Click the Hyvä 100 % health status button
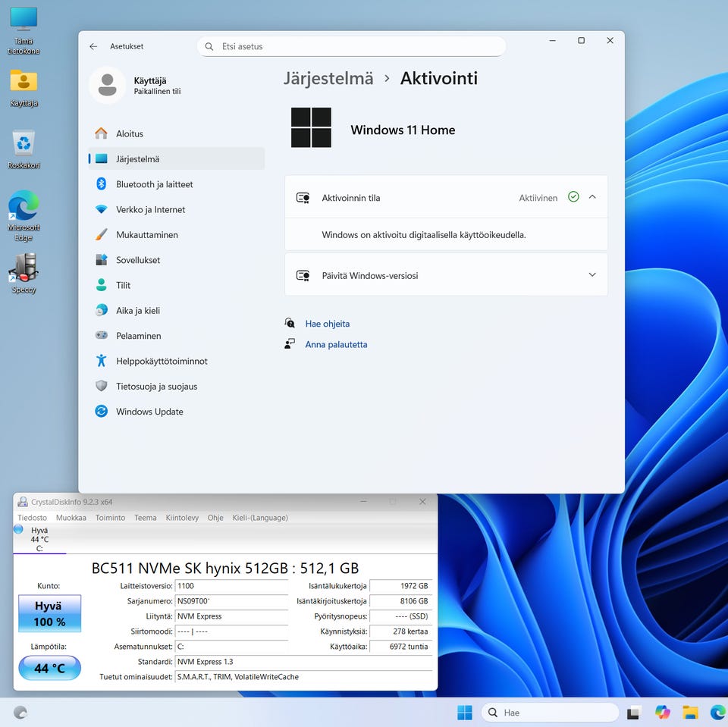Screen dimensions: 728x727 (x=49, y=614)
